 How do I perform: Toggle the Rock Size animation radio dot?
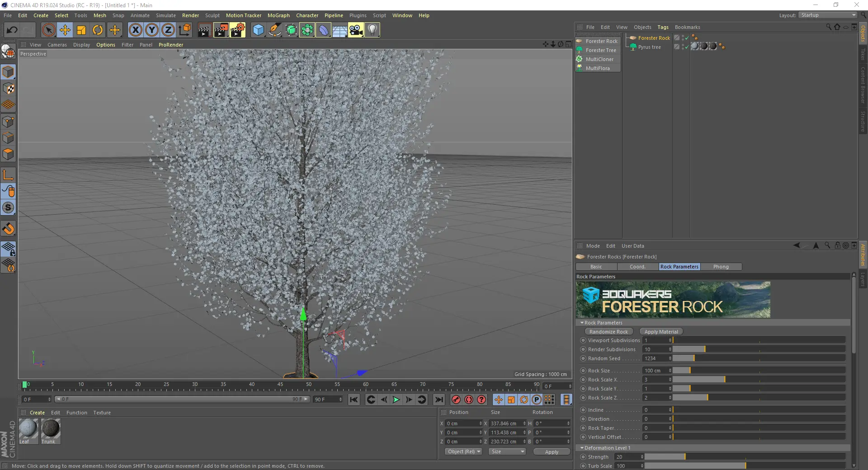pyautogui.click(x=583, y=371)
